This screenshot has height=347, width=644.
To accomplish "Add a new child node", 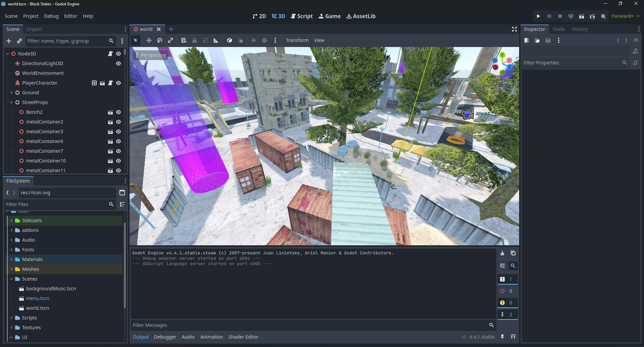I will coord(9,41).
